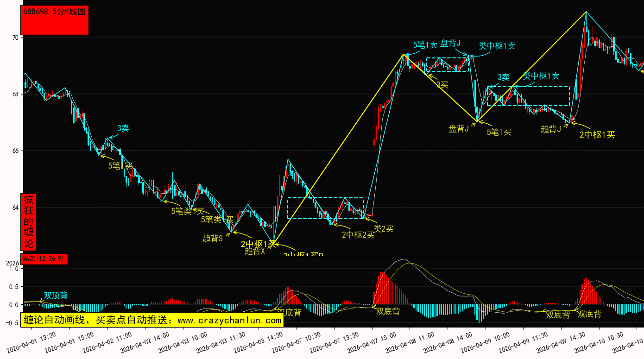Click the 双顶背 annotation in MACD panel
This screenshot has height=359, width=644.
(x=56, y=296)
